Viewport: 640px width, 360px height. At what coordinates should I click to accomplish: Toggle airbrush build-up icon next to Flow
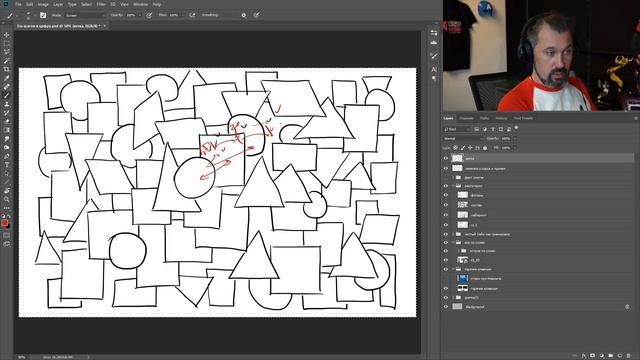tap(192, 15)
